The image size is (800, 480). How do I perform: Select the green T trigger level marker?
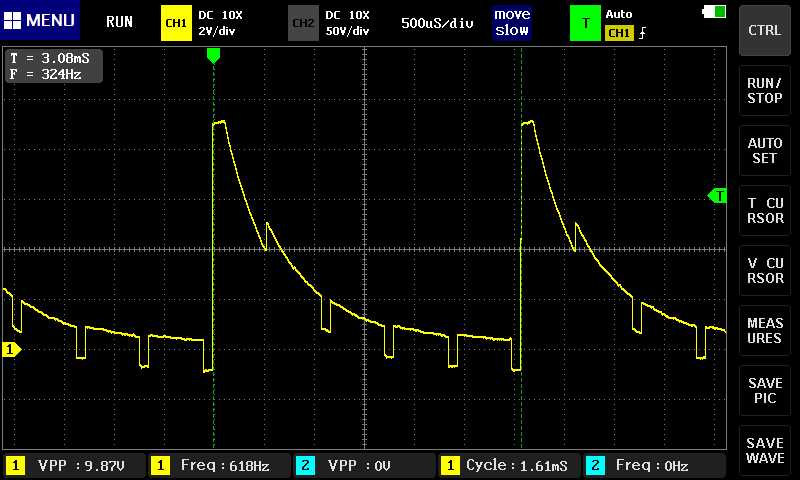(x=717, y=195)
